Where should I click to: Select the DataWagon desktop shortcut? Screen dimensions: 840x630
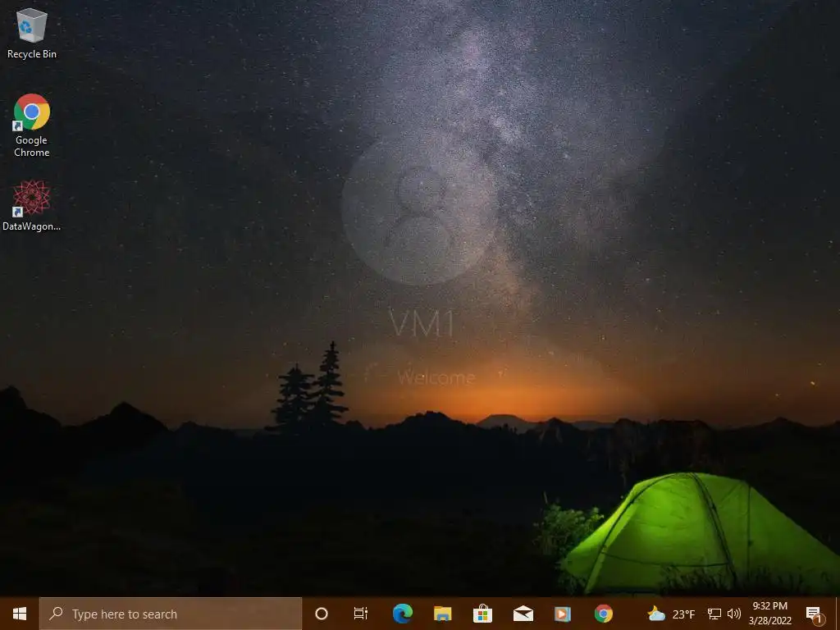point(32,206)
